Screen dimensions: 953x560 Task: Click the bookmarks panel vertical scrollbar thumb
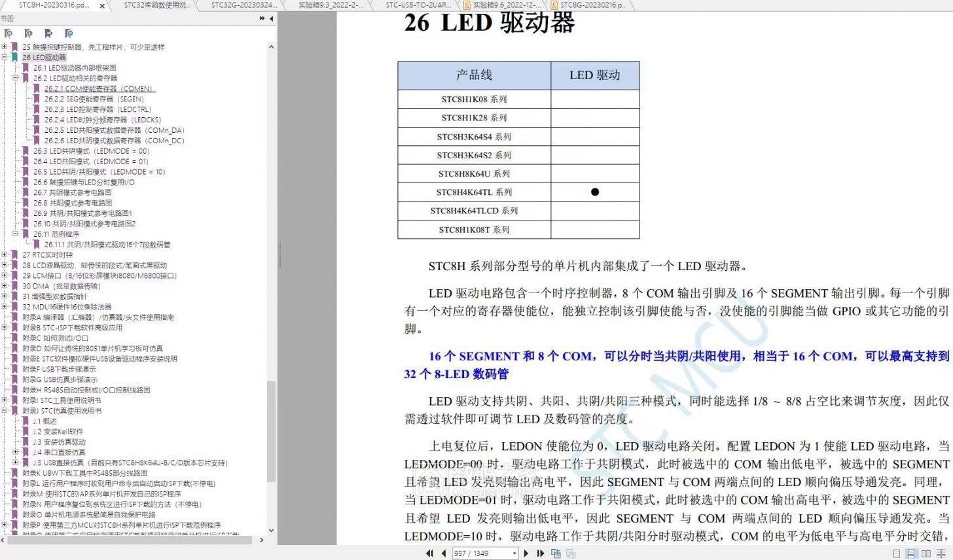(272, 432)
